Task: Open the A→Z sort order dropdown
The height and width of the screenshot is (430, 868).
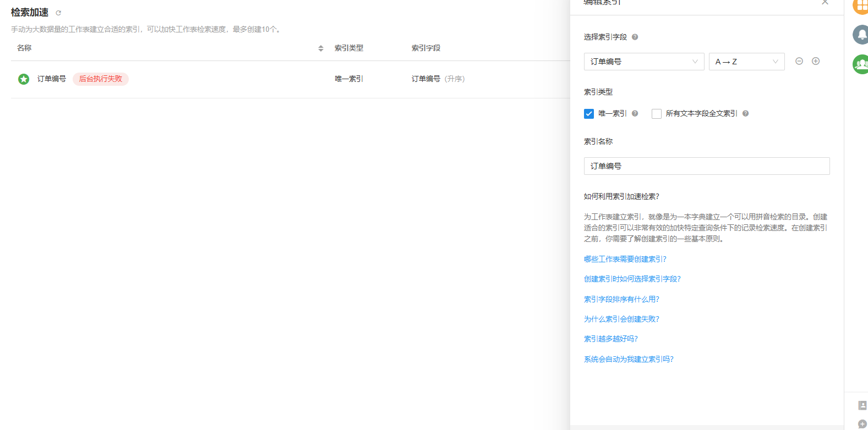Action: [746, 62]
